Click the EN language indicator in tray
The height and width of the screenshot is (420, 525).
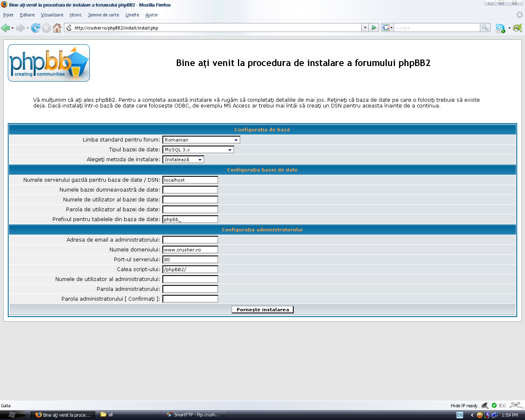pyautogui.click(x=460, y=415)
